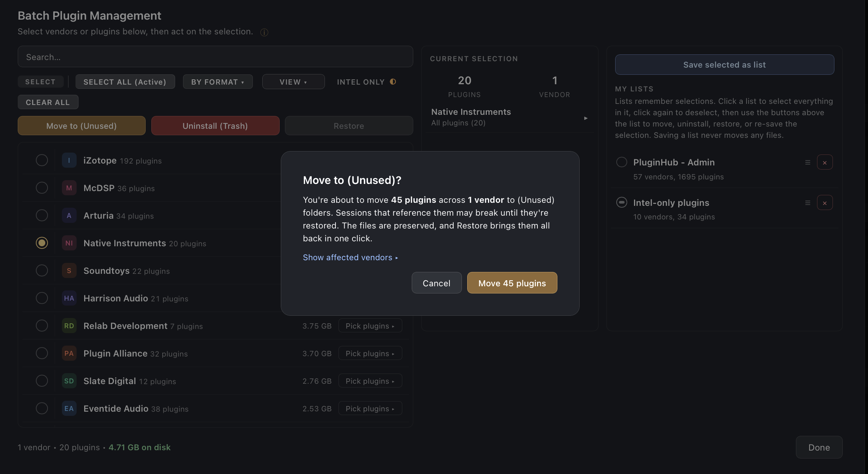Open Pick plugins for Slate Digital

click(370, 381)
